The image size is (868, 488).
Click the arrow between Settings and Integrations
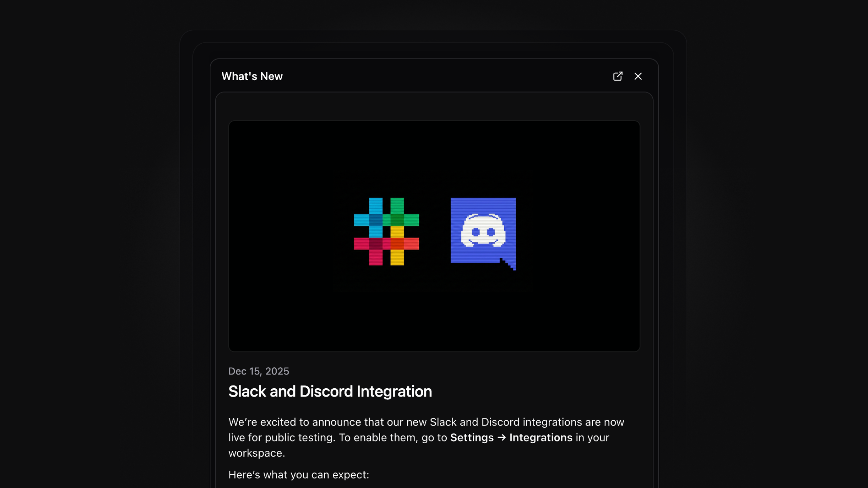tap(502, 438)
